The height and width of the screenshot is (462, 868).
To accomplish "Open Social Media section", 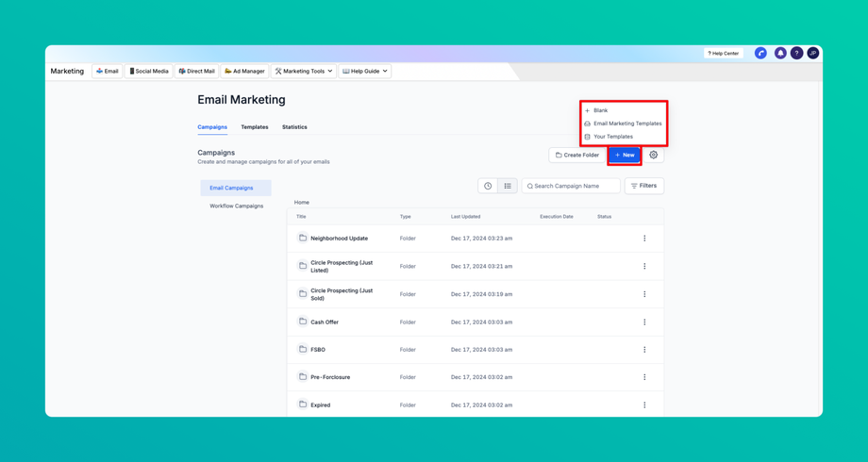I will (148, 72).
